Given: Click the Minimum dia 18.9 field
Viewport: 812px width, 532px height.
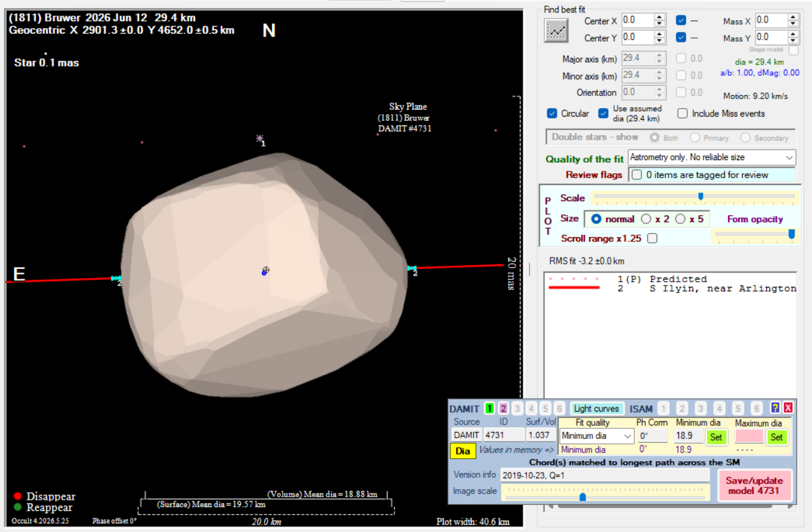Looking at the screenshot, I should click(x=689, y=436).
